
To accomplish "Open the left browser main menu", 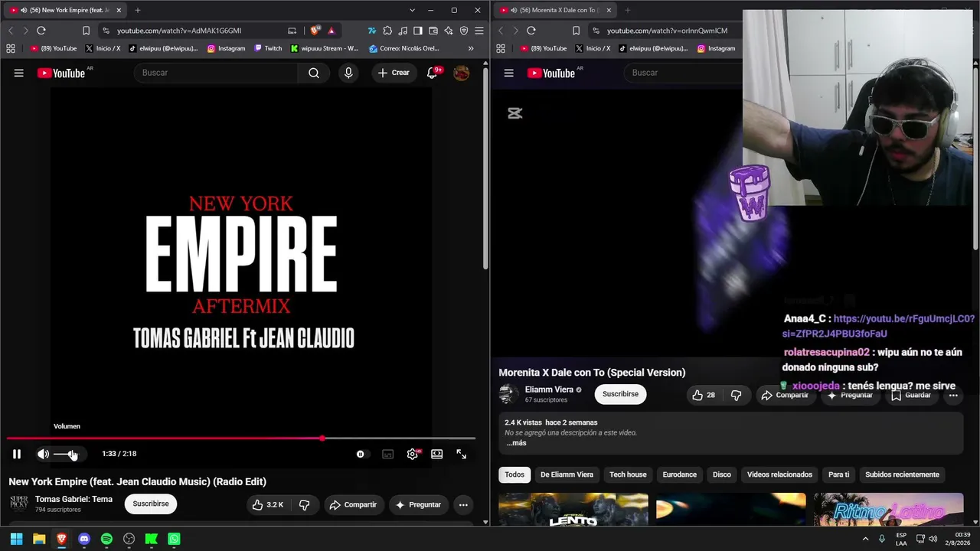I will (x=479, y=31).
